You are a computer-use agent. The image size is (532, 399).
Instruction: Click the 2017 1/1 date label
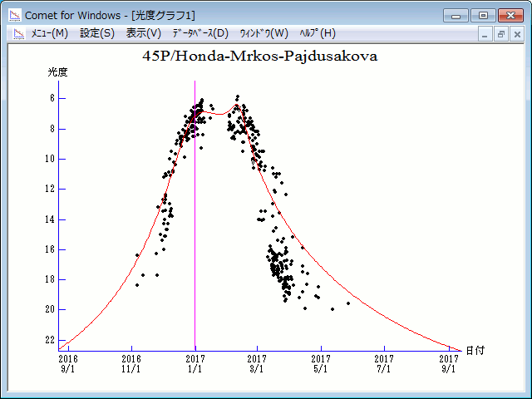pos(195,364)
